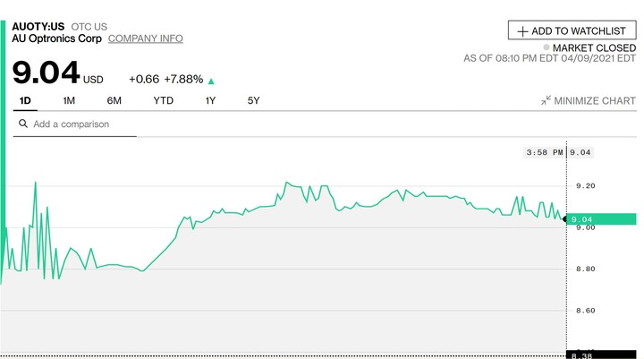The width and height of the screenshot is (644, 359).
Task: Click the plus icon in watchlist button
Action: (523, 30)
